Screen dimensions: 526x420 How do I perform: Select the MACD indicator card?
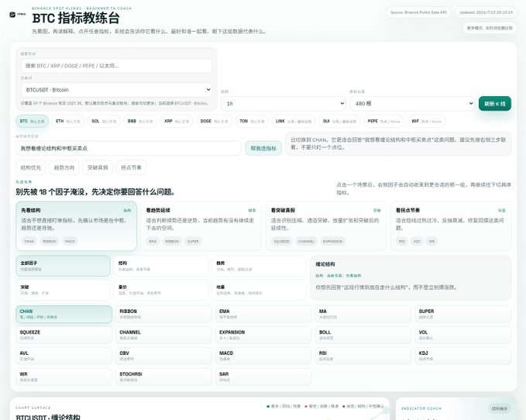pos(263,356)
